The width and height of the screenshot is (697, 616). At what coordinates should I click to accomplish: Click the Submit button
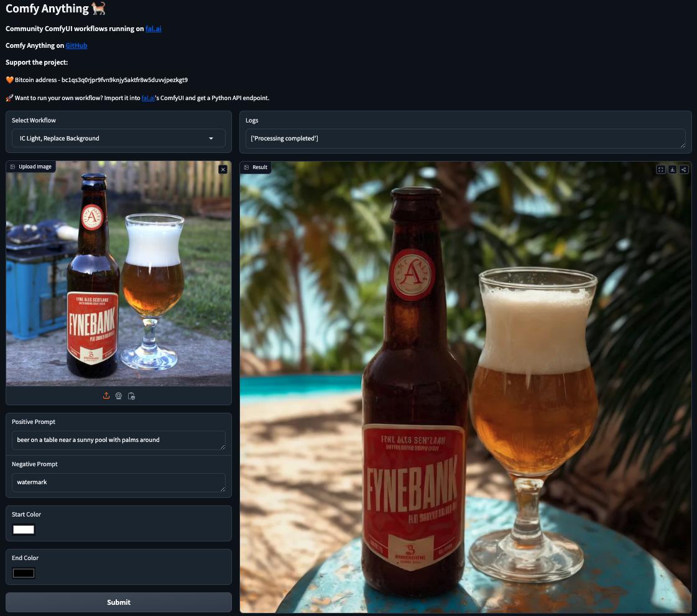pos(119,602)
